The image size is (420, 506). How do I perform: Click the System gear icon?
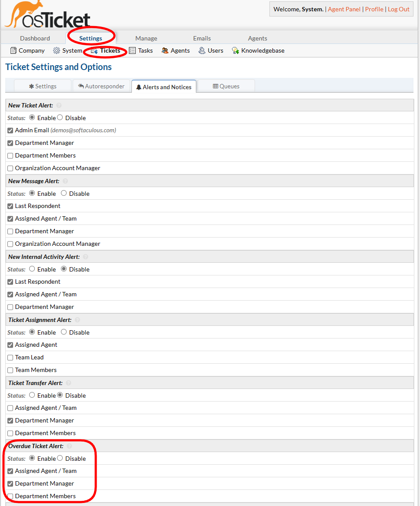pyautogui.click(x=57, y=50)
